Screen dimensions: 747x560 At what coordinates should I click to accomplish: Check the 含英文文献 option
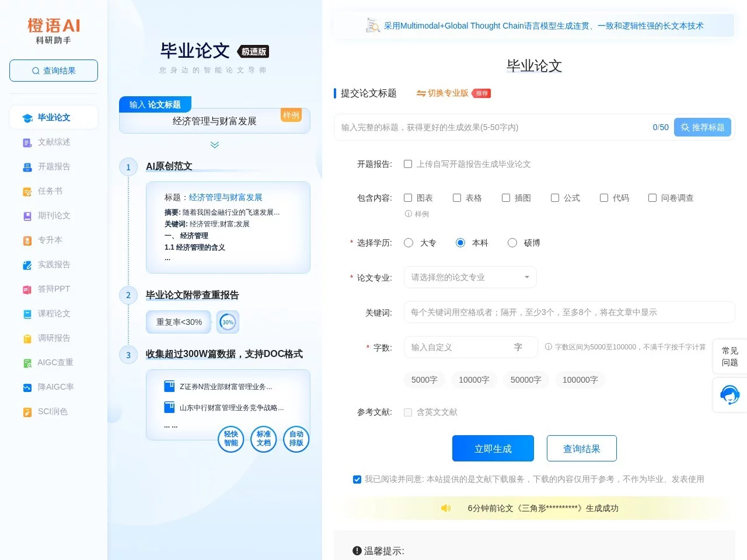(408, 412)
